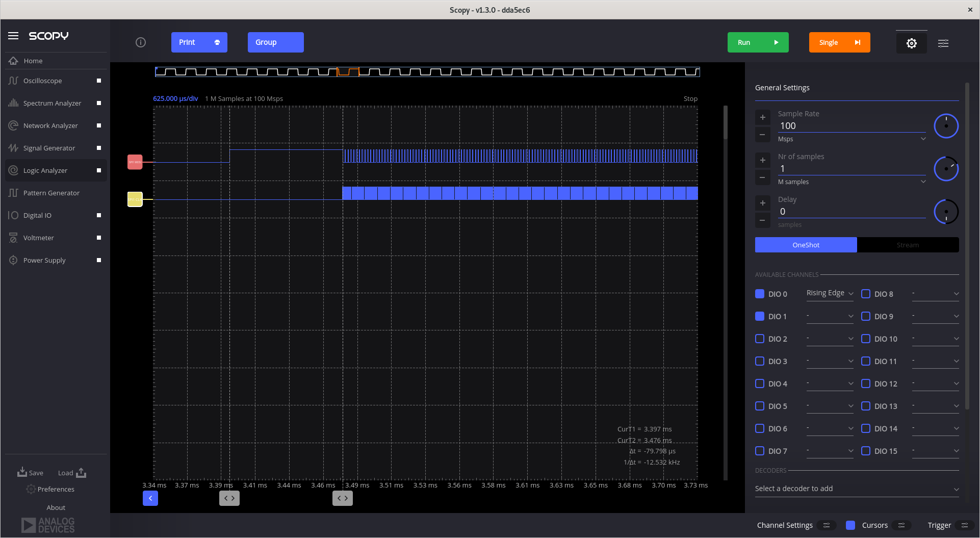
Task: Increase Delay with plus button
Action: pos(762,203)
